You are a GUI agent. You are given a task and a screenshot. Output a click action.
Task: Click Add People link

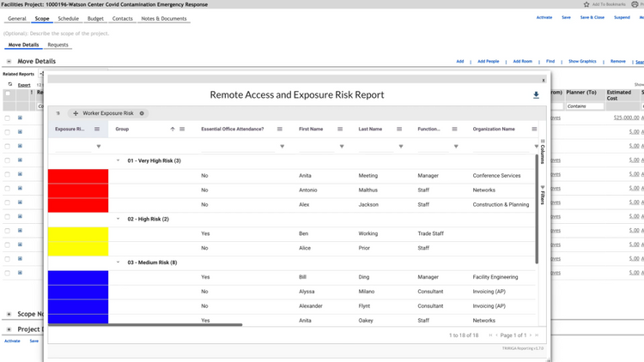pyautogui.click(x=489, y=61)
